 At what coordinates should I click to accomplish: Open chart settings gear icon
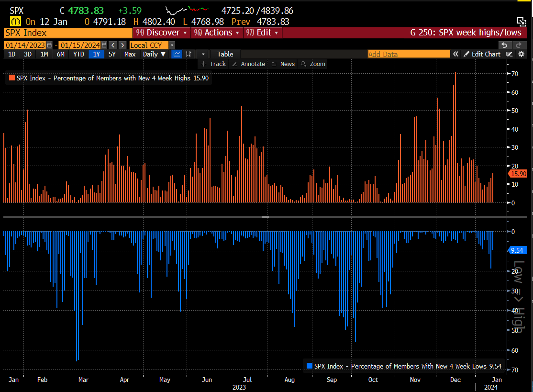520,54
